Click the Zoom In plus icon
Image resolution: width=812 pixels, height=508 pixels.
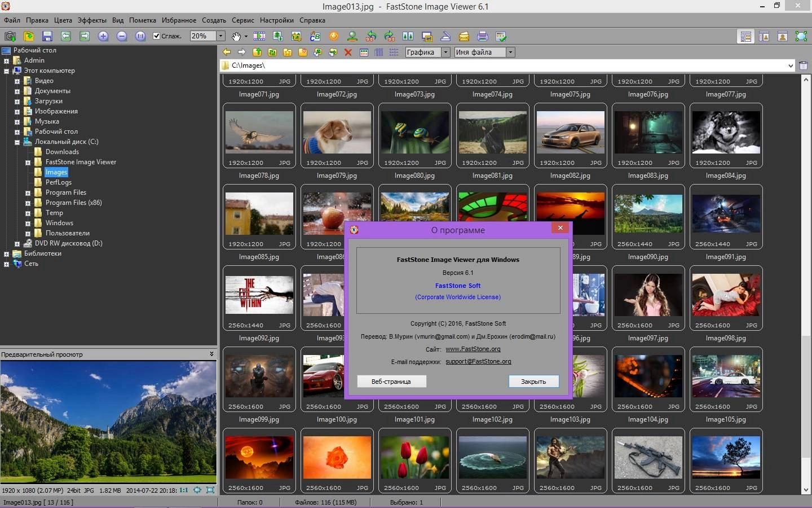[103, 36]
